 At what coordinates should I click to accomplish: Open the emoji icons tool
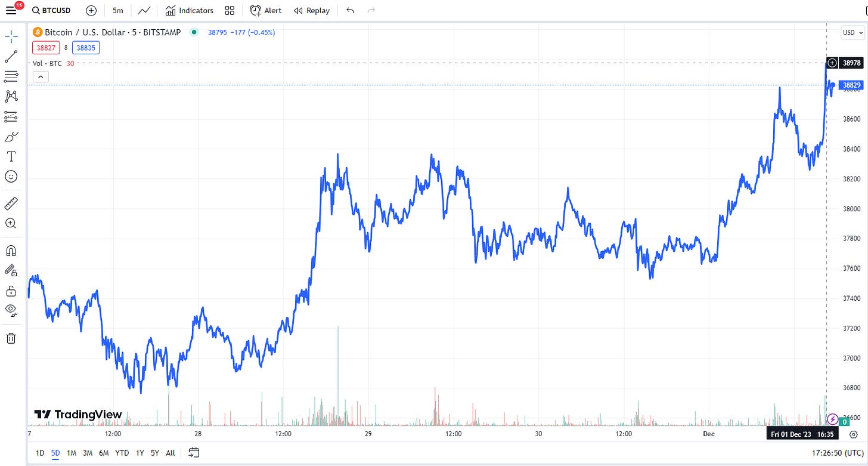pyautogui.click(x=11, y=177)
